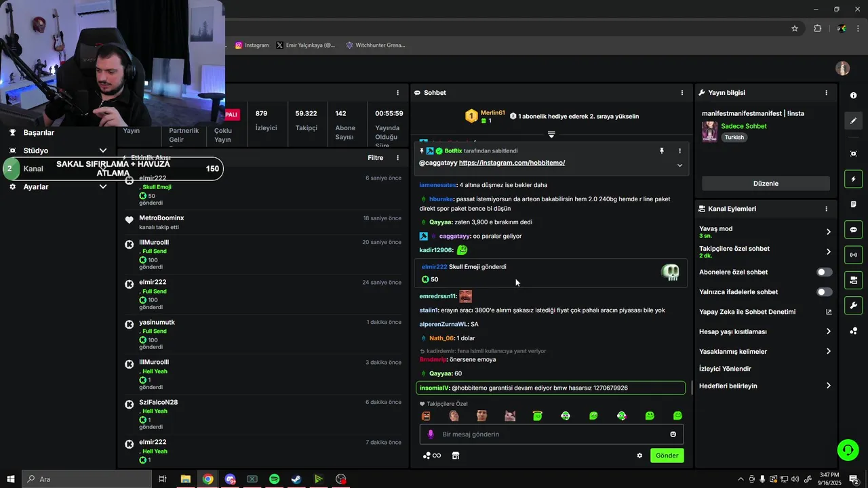Open activity feed three-dot menu next to Filtre

pyautogui.click(x=398, y=158)
